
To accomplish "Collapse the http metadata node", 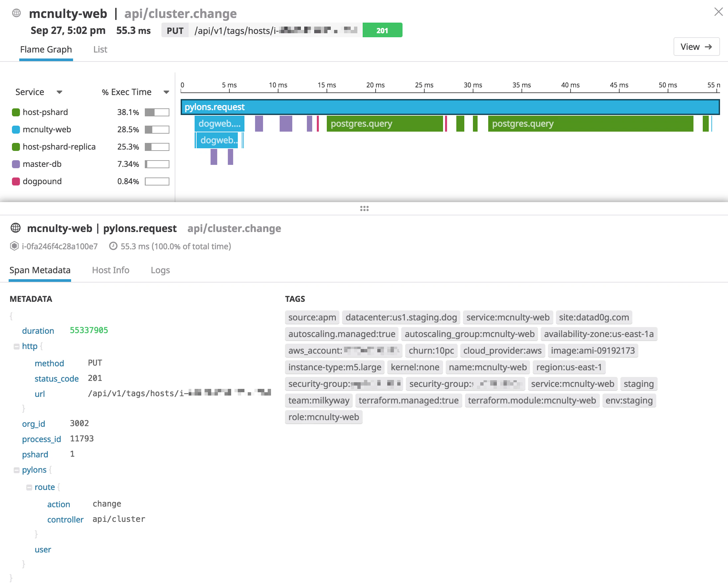I will click(x=16, y=347).
